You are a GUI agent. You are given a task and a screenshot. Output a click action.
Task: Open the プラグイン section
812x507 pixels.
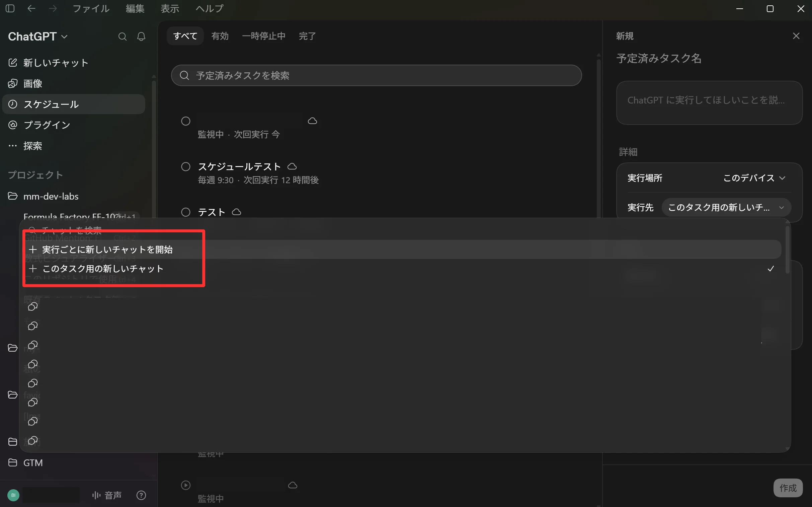[x=73, y=125]
